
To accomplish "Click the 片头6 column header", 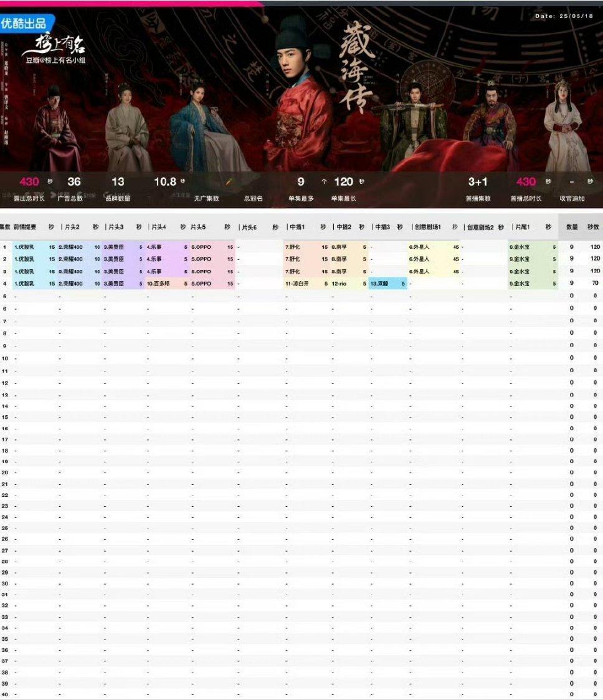I will coord(249,228).
